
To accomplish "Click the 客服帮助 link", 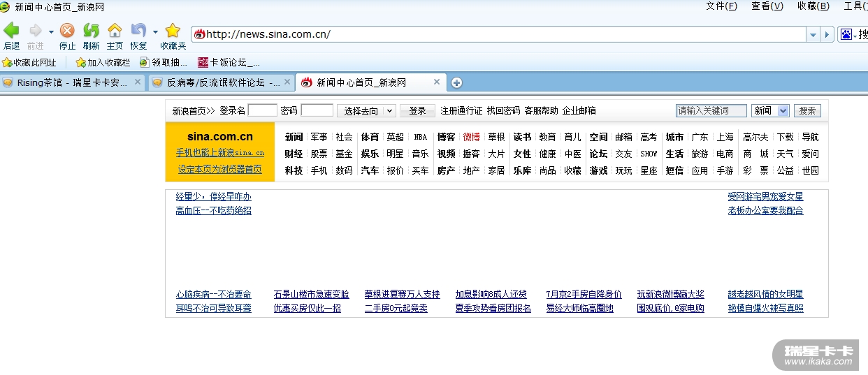I will [541, 110].
